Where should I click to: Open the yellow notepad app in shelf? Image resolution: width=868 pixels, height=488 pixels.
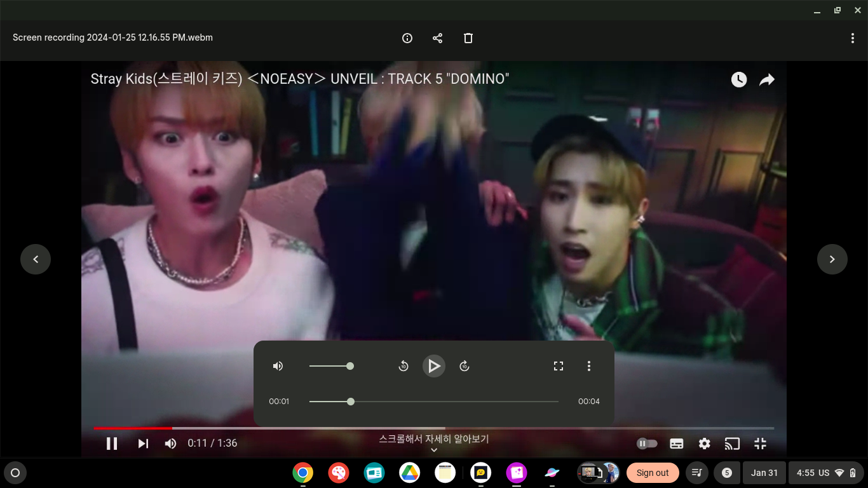[x=445, y=473]
